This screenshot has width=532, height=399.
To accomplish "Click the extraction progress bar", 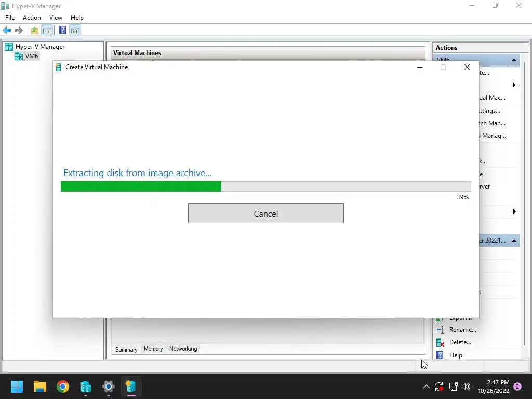I will coord(265,187).
